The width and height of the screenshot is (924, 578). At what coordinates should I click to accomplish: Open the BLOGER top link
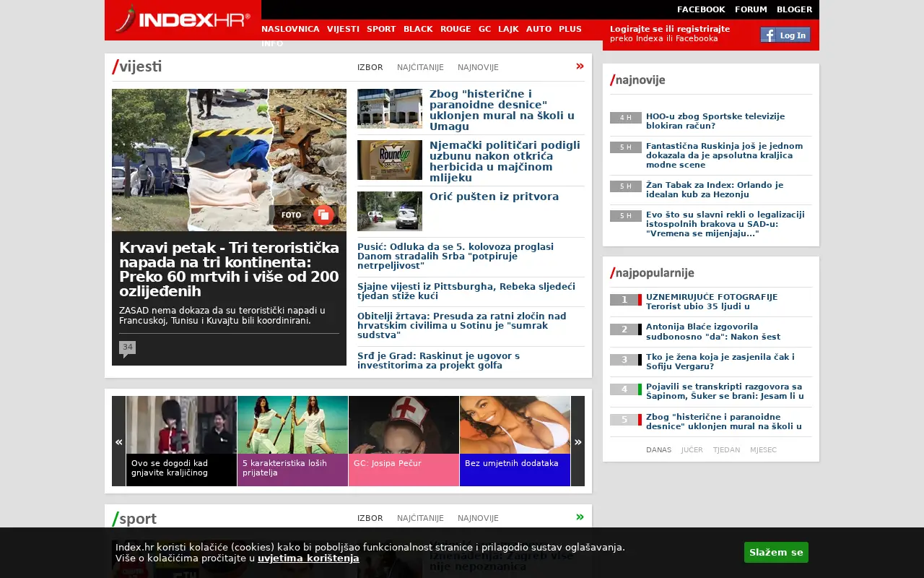pyautogui.click(x=794, y=9)
